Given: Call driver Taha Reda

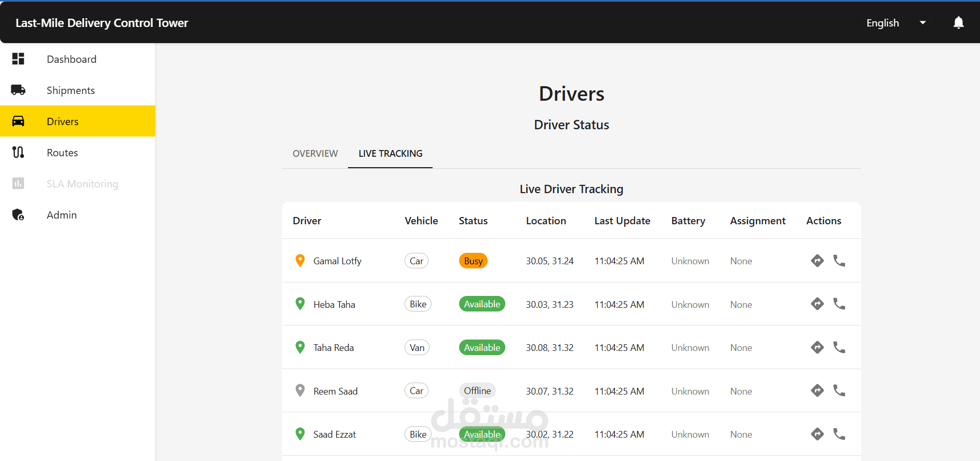Looking at the screenshot, I should 839,347.
